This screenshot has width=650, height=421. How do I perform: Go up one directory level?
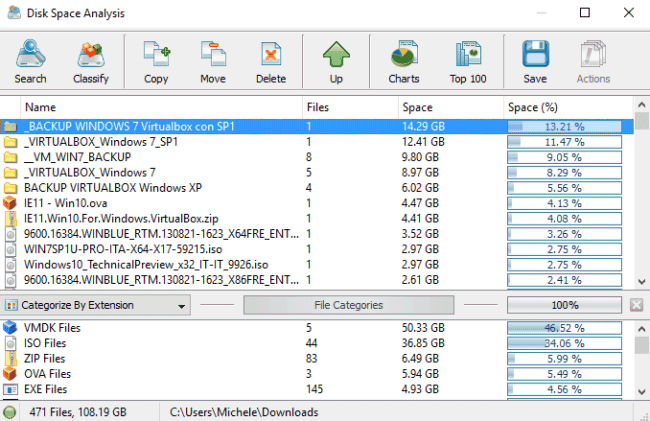click(x=336, y=61)
